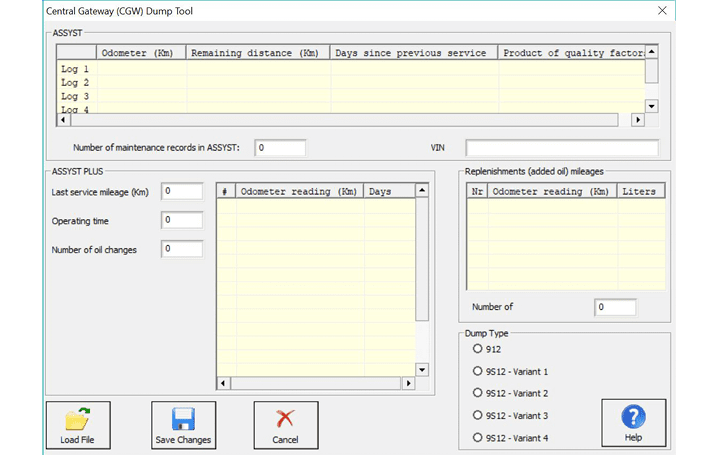
Task: Click the Save Changes floppy disk icon
Action: point(183,419)
